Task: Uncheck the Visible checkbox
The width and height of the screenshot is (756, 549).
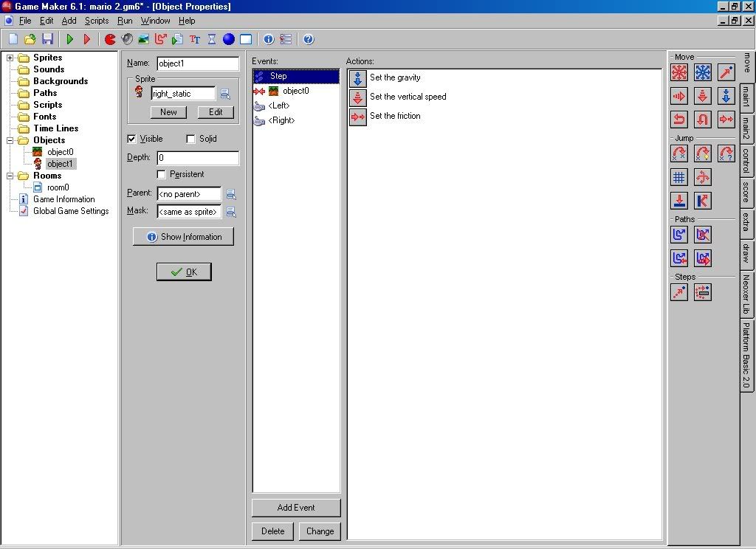Action: point(131,139)
